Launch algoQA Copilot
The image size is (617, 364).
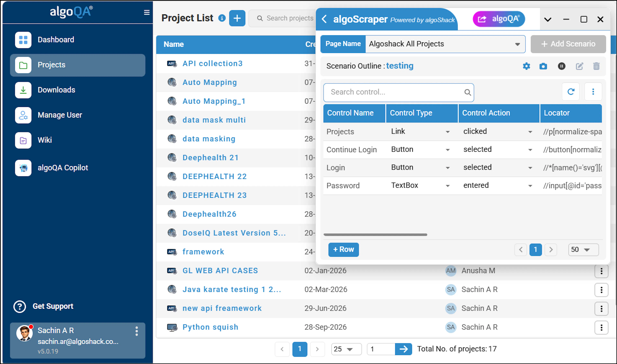point(78,168)
